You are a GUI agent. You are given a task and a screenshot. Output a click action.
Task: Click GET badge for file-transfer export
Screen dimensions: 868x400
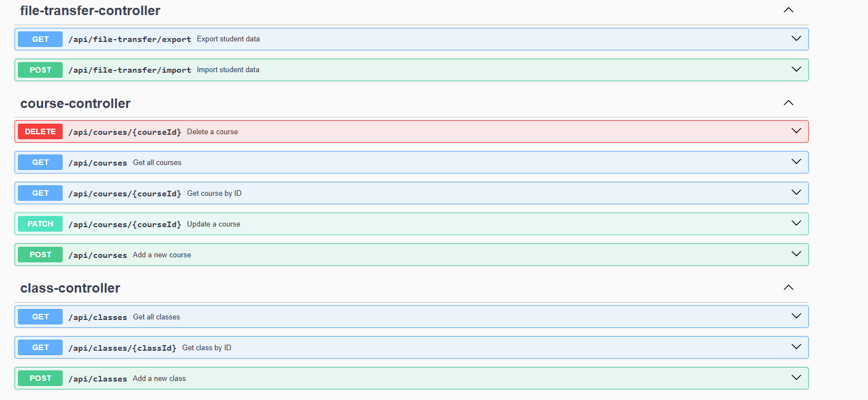pyautogui.click(x=40, y=39)
